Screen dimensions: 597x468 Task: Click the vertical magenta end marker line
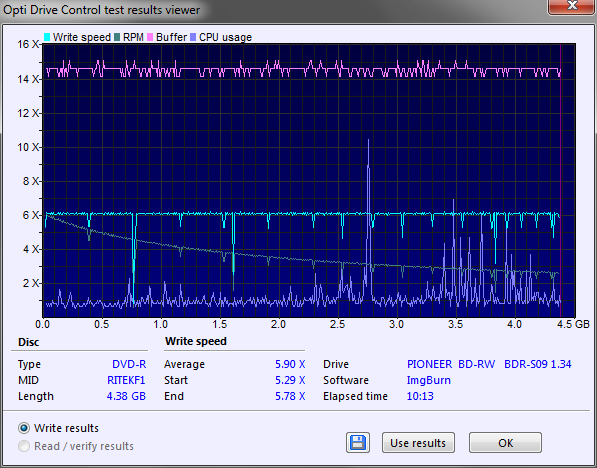click(x=560, y=180)
